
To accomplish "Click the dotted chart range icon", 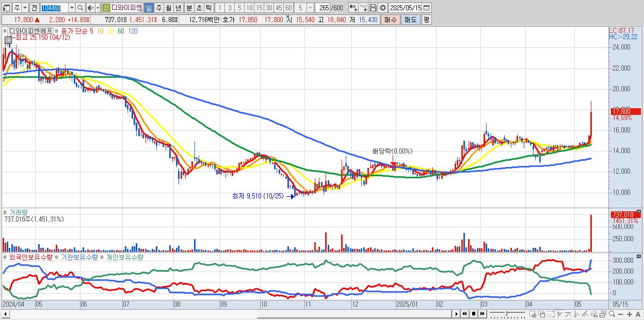I will click(x=550, y=314).
